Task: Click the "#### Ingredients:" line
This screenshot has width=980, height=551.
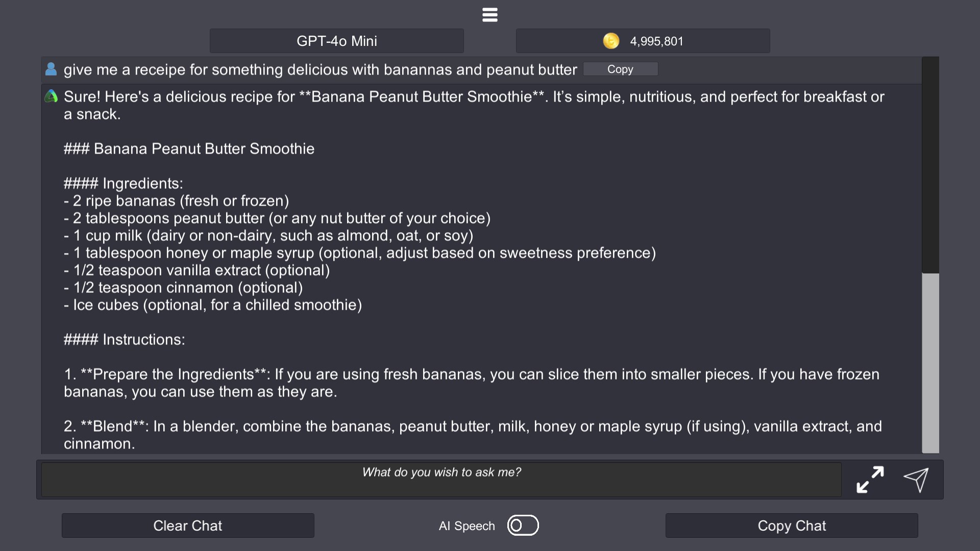Action: pos(123,184)
